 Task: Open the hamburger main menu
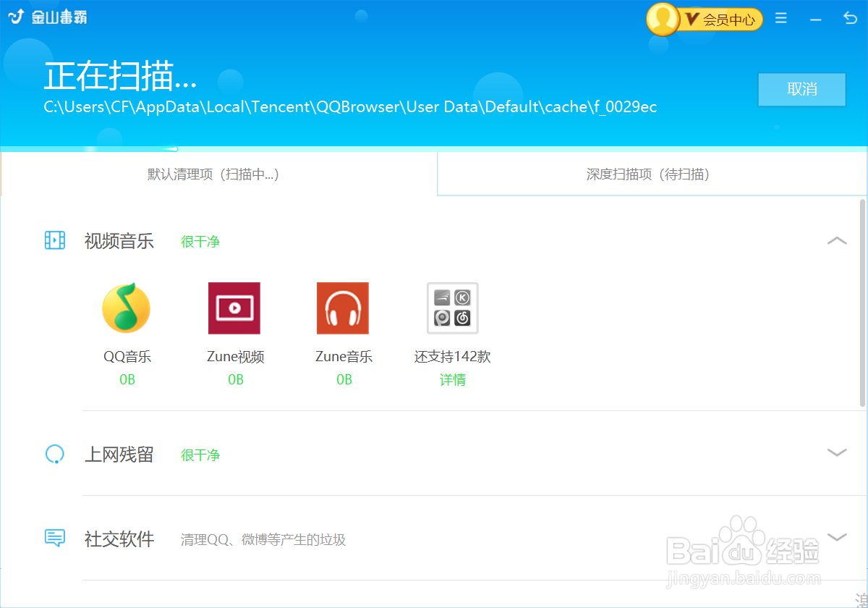pos(780,18)
